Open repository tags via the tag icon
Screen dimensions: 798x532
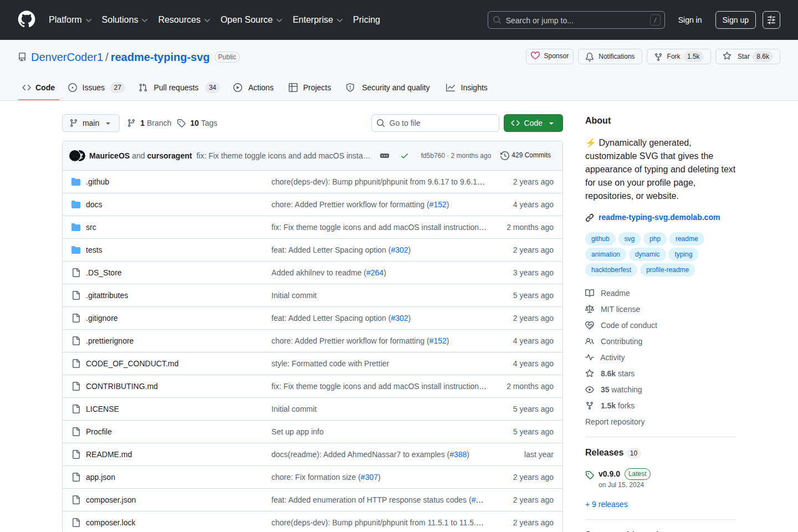(182, 122)
